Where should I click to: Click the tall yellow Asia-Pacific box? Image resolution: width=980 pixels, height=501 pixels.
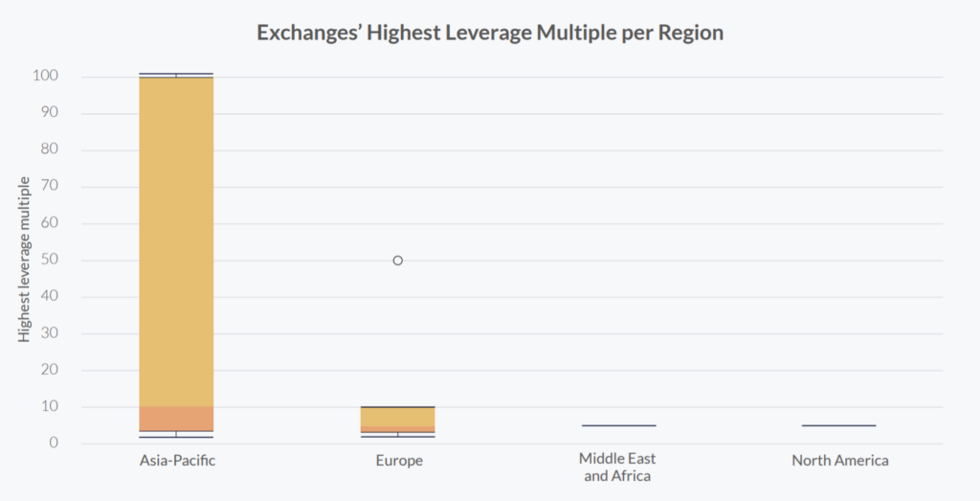pyautogui.click(x=176, y=239)
